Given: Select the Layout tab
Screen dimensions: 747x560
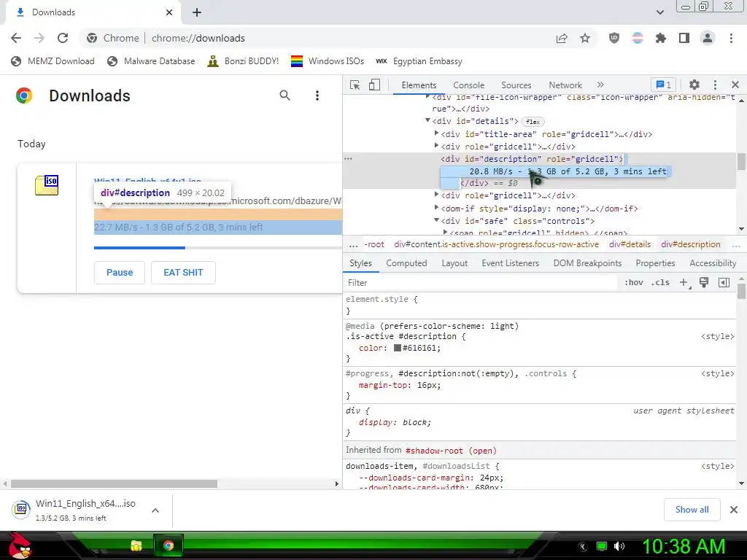Looking at the screenshot, I should (454, 263).
